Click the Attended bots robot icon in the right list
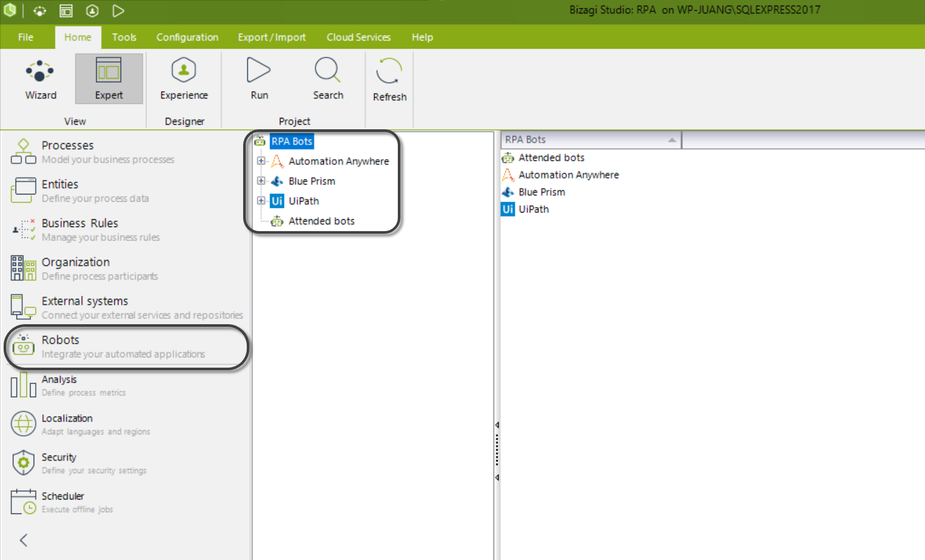 [x=508, y=158]
